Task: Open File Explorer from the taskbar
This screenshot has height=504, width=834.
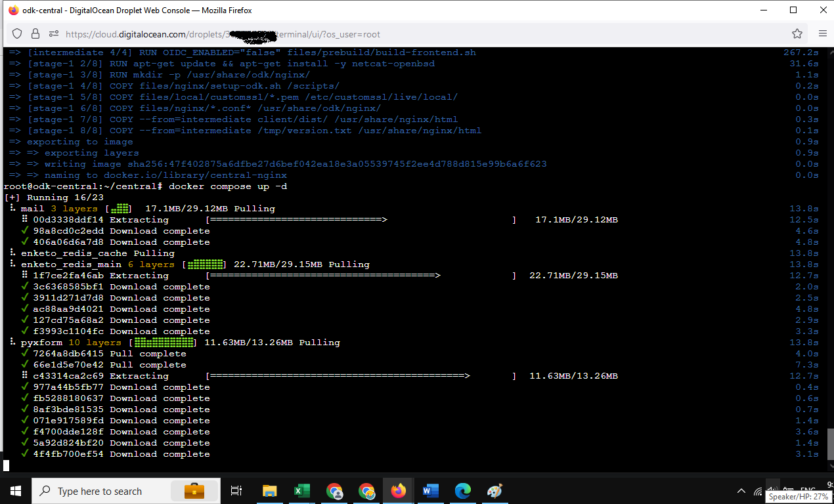Action: point(269,491)
